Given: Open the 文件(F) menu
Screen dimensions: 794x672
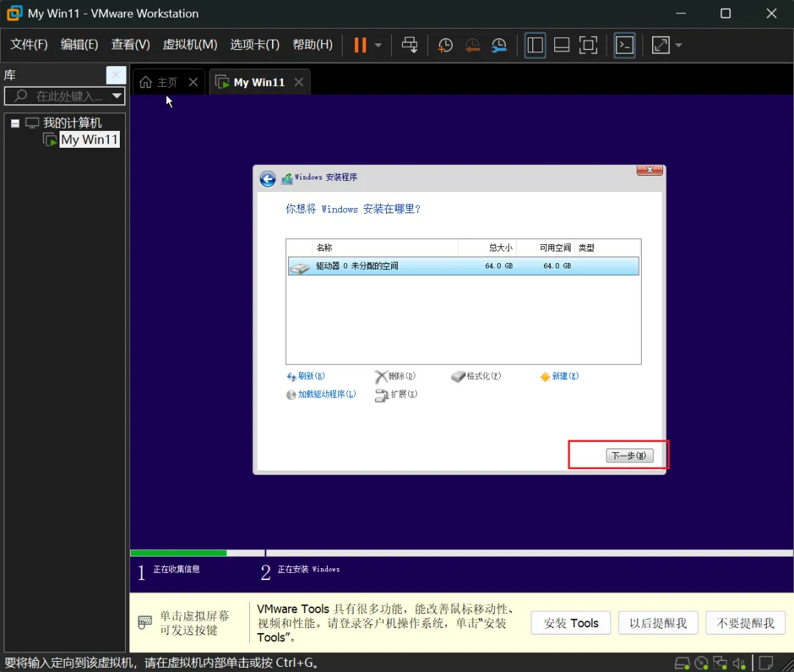Looking at the screenshot, I should [29, 45].
